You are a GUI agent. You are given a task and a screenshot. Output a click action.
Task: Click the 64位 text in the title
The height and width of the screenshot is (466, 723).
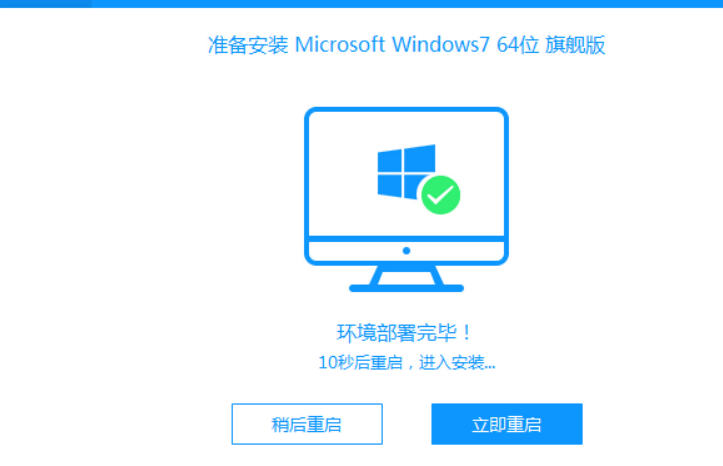(x=518, y=45)
